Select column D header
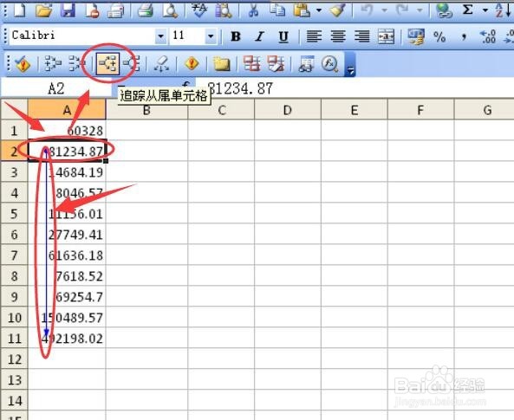The height and width of the screenshot is (420, 514). coord(288,110)
